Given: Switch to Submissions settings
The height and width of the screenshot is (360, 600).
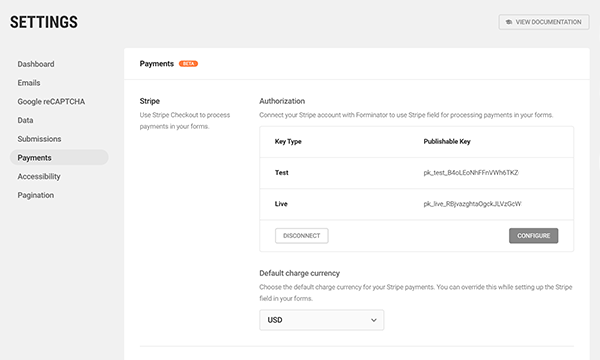Looking at the screenshot, I should [39, 139].
